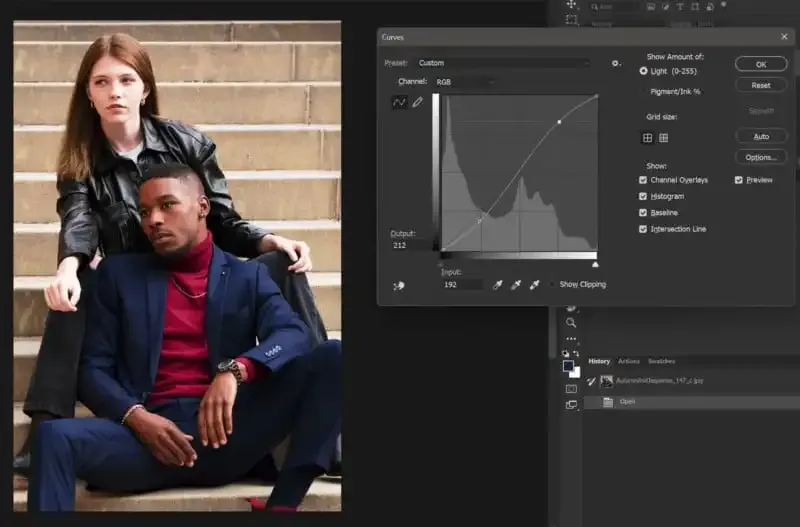Switch to the Actions panel tab

629,361
